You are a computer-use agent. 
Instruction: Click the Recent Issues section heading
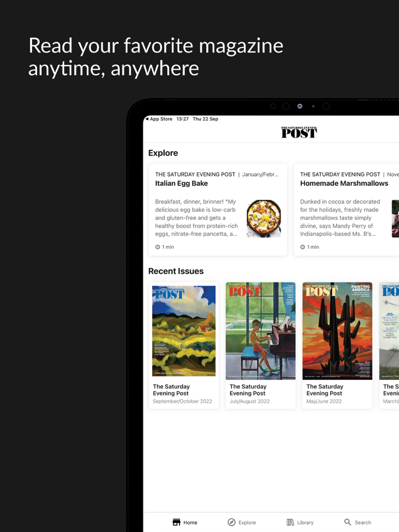(x=176, y=271)
